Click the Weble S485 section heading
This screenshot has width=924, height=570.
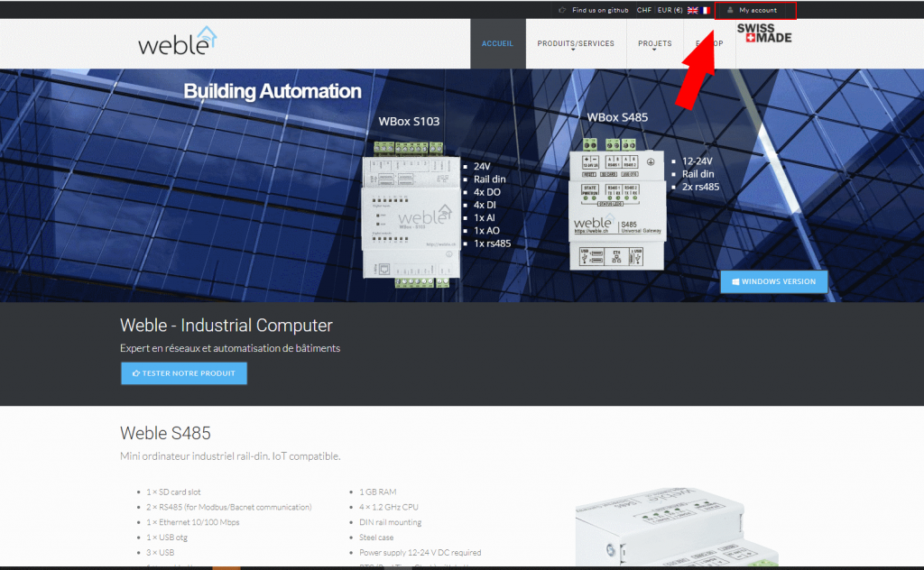tap(166, 433)
